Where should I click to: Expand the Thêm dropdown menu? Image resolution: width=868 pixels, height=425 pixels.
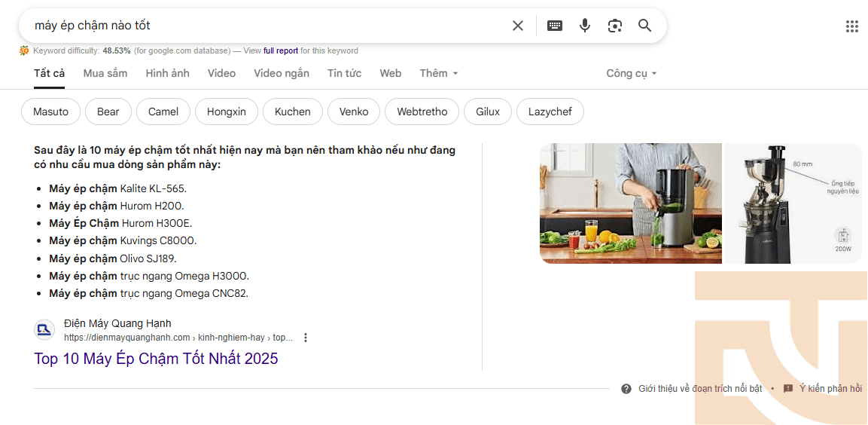[438, 73]
